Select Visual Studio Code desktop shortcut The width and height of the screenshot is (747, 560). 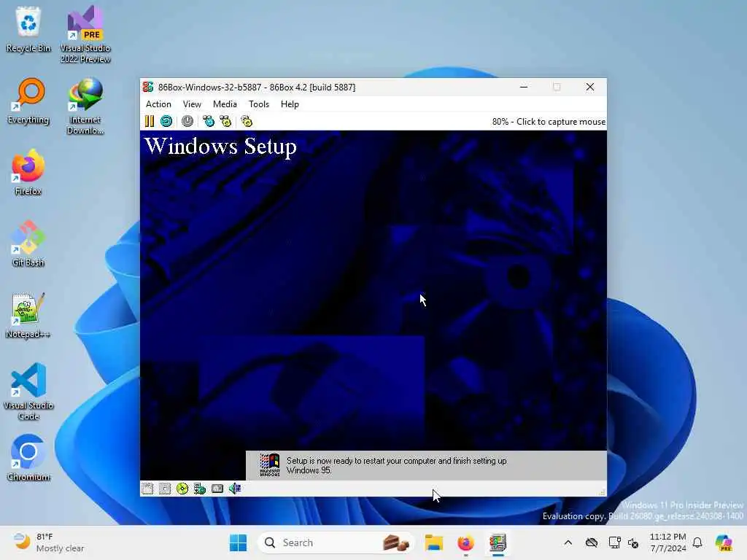(x=28, y=392)
